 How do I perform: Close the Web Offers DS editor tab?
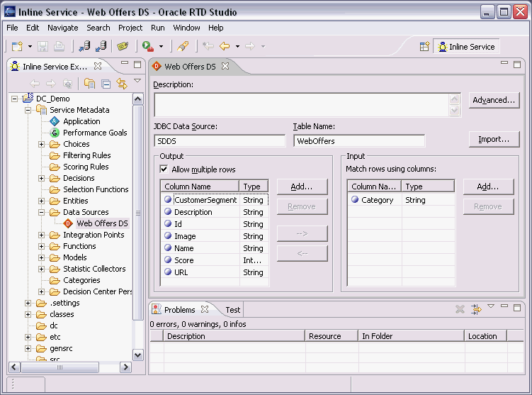(x=225, y=66)
